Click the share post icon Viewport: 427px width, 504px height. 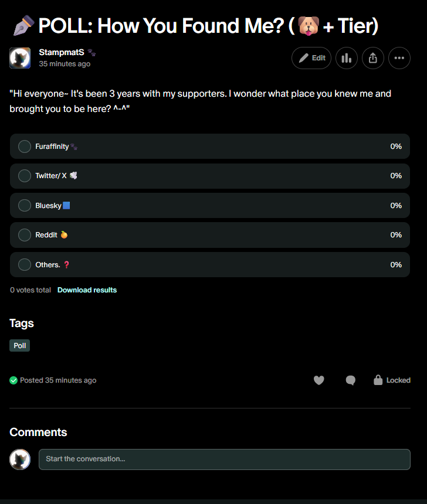pyautogui.click(x=373, y=58)
